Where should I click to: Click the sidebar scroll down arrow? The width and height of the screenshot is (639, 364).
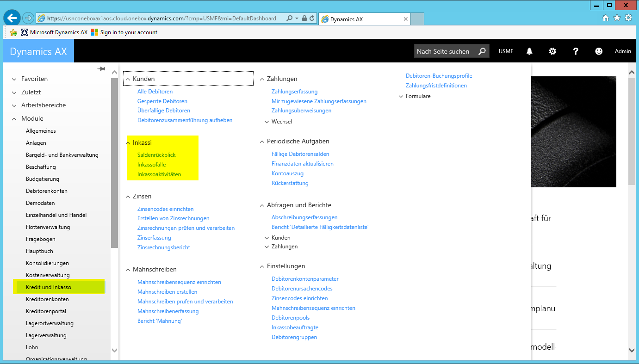(x=115, y=351)
